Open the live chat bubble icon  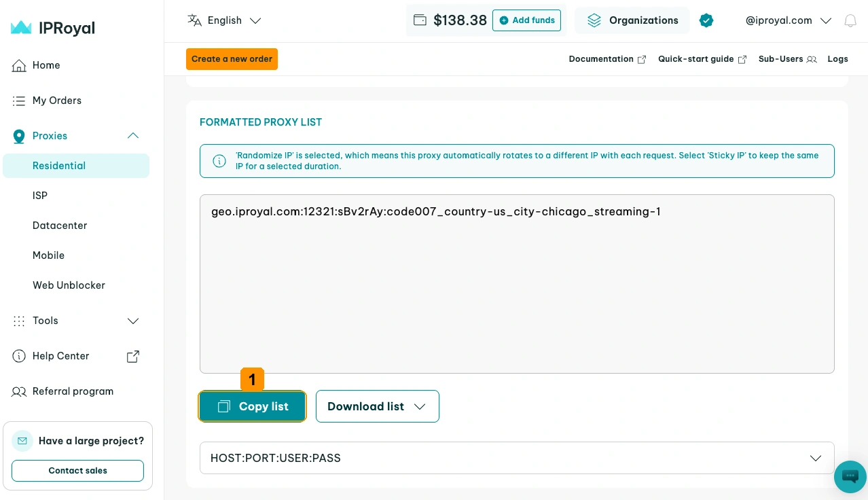point(850,476)
